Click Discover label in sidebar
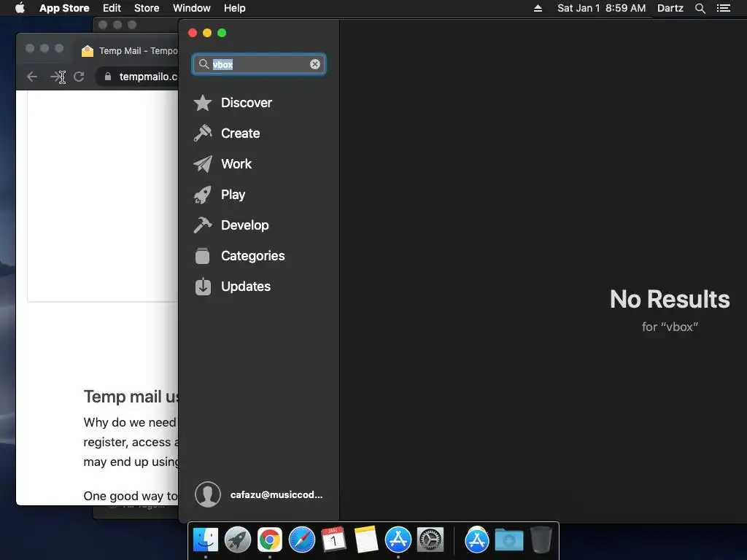 [x=247, y=102]
